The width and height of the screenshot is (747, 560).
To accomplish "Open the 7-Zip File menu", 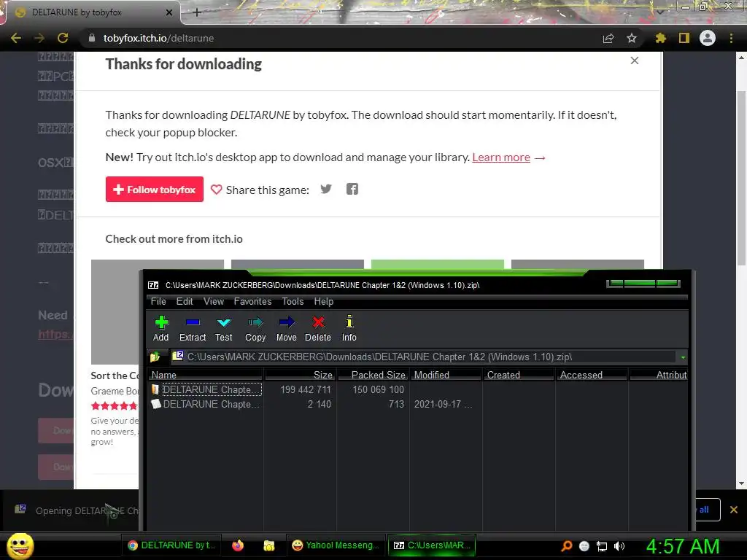I will [158, 301].
